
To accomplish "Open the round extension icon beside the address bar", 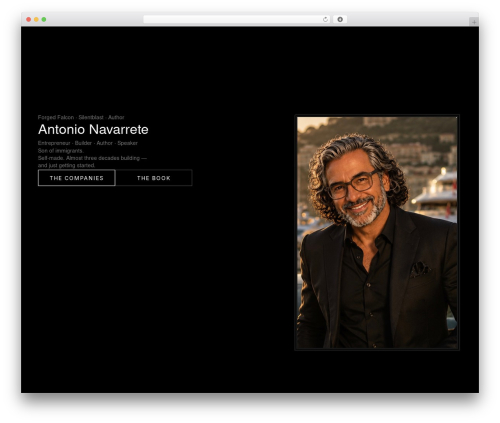I will tap(340, 19).
